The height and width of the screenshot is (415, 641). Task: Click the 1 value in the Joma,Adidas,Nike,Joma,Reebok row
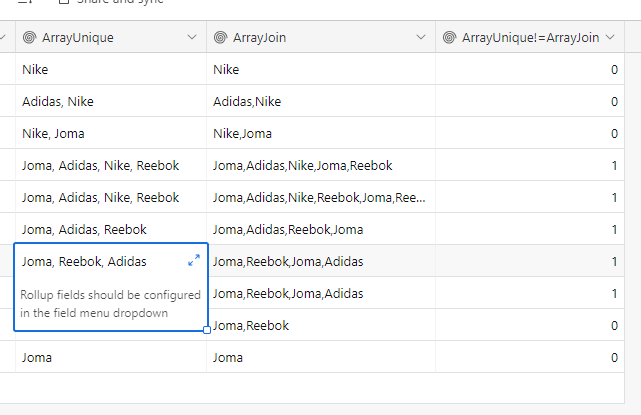point(614,166)
